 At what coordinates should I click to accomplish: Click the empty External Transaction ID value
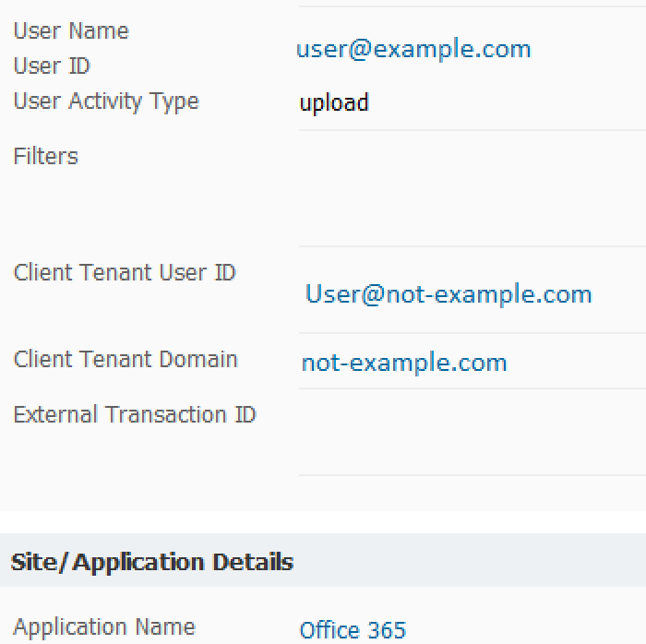click(471, 431)
